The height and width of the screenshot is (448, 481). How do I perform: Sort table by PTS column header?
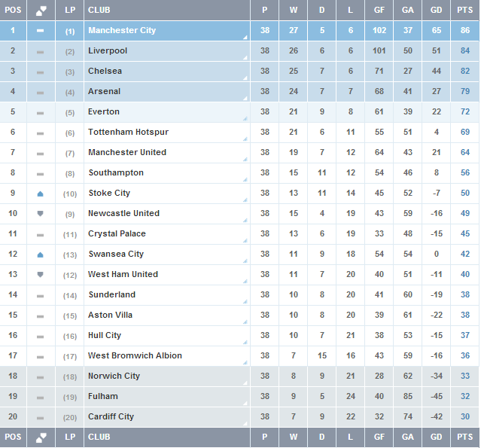pos(464,10)
